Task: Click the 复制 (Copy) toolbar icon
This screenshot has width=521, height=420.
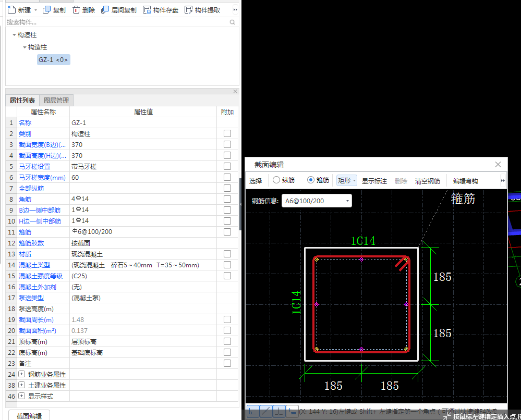Action: [x=46, y=10]
